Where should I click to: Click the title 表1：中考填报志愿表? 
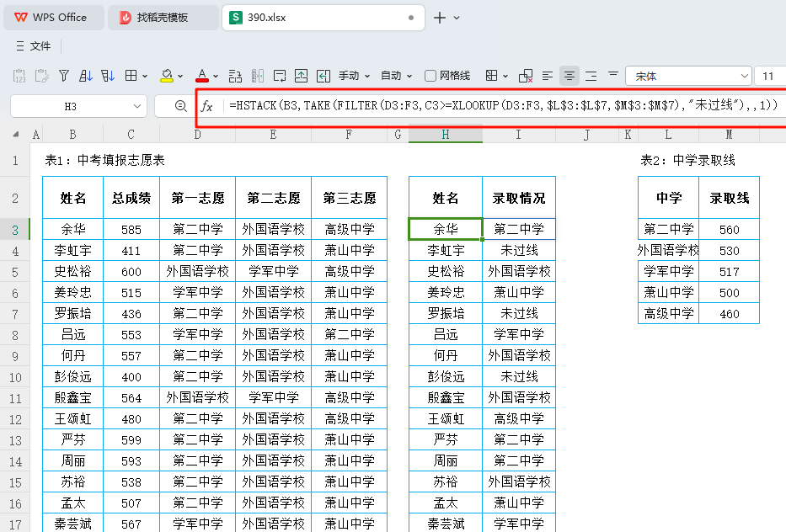(x=104, y=160)
